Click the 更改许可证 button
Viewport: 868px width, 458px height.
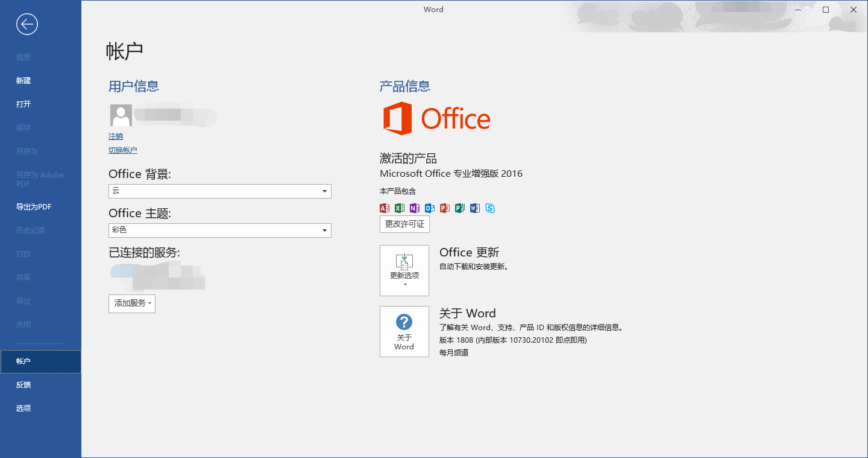click(x=404, y=224)
